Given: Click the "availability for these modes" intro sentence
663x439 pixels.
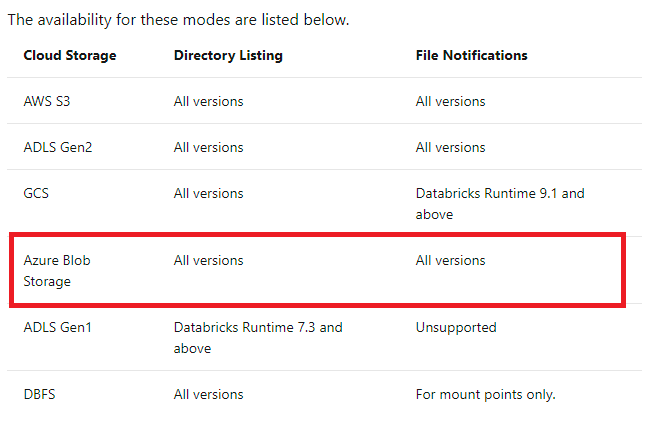Looking at the screenshot, I should pos(178,19).
